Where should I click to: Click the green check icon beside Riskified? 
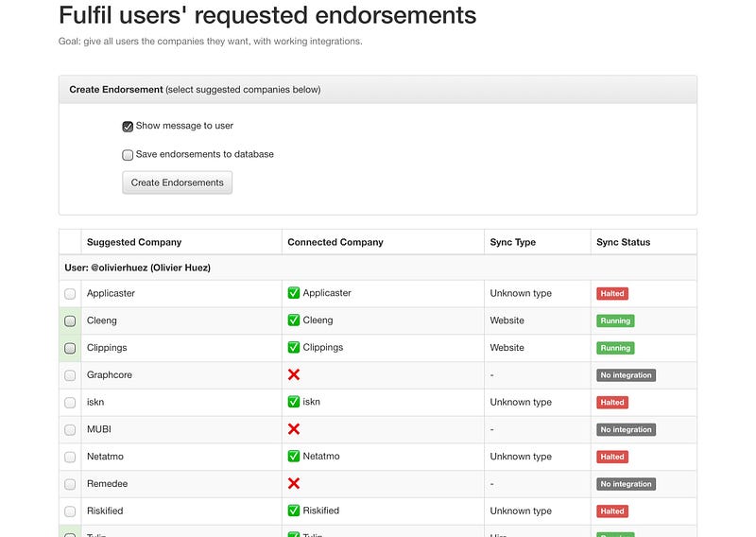coord(294,511)
